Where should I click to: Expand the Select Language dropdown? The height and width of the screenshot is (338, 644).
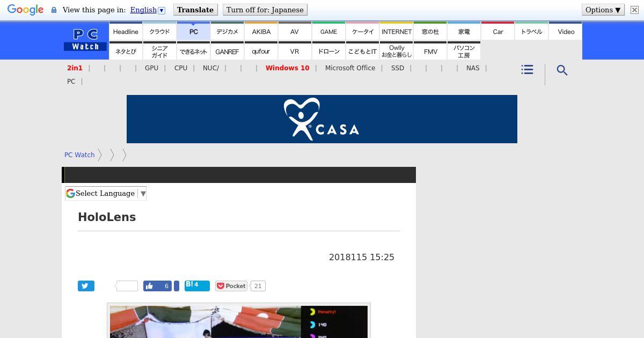pos(106,193)
